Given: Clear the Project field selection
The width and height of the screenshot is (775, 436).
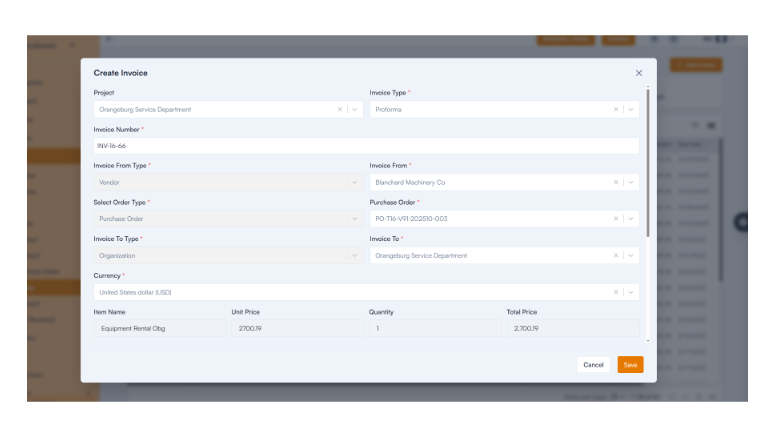Looking at the screenshot, I should click(339, 109).
